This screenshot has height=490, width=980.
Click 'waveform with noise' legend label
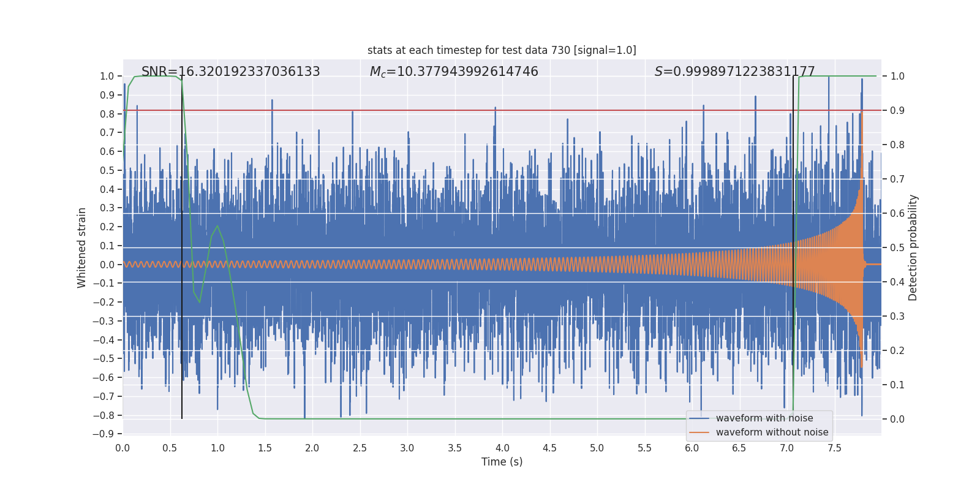[x=764, y=418]
